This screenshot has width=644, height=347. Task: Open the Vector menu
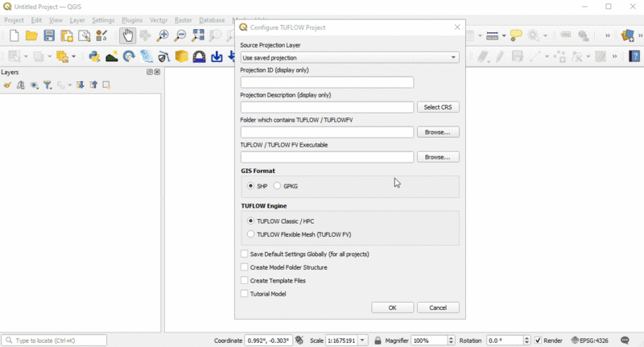[159, 20]
